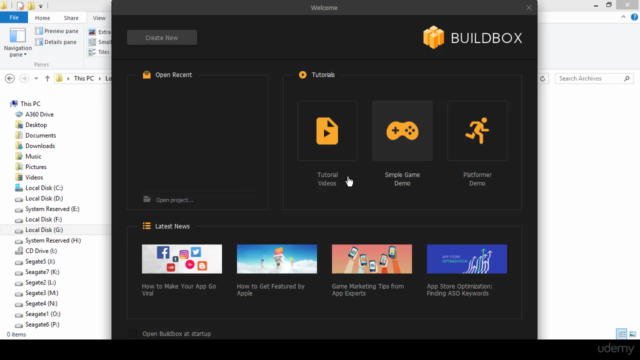Click the Tutorials play circle icon
The height and width of the screenshot is (360, 640).
[x=302, y=75]
